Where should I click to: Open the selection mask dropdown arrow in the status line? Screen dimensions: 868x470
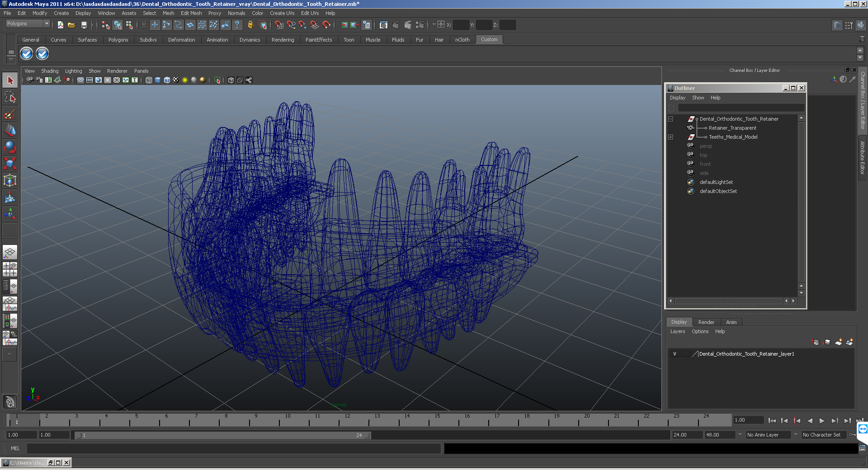coord(144,25)
